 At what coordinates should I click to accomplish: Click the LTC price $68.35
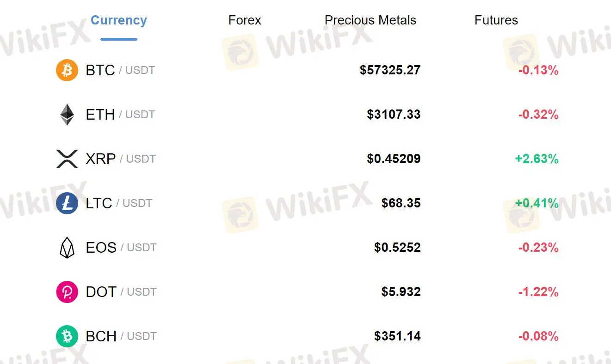401,203
